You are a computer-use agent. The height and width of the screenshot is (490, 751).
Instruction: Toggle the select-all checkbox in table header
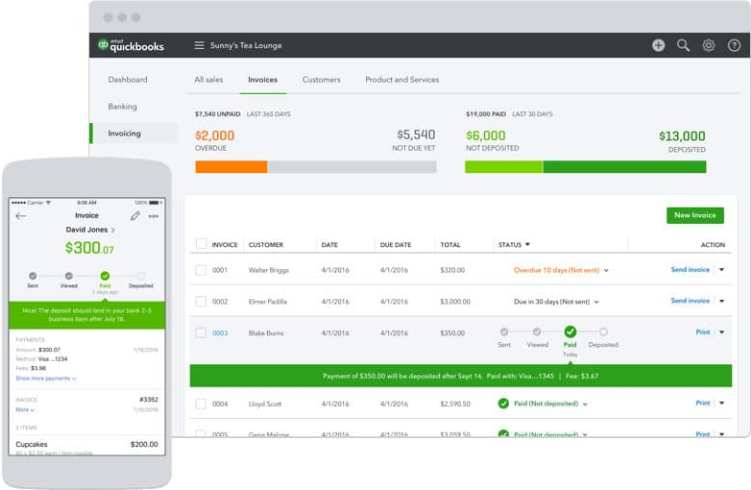pos(201,244)
